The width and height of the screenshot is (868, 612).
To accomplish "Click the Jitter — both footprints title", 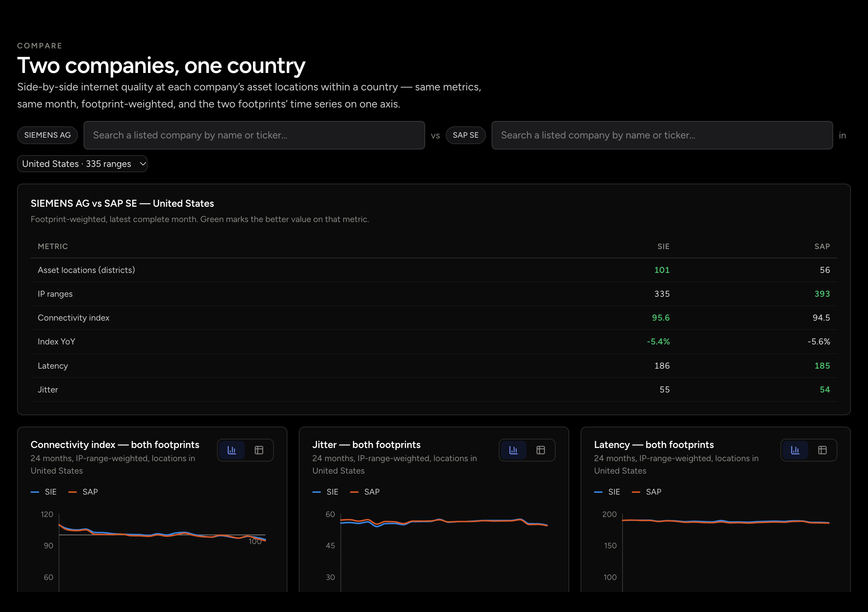I will 366,445.
